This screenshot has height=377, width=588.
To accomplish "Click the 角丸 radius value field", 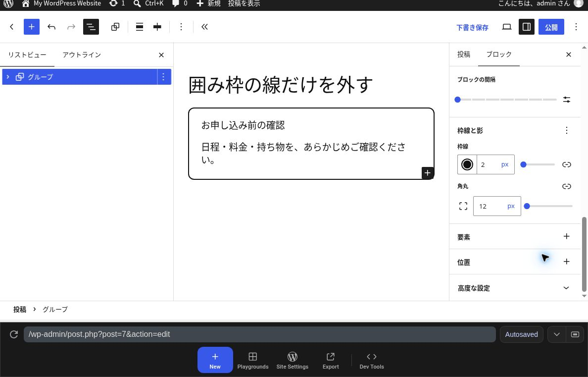I will (490, 206).
